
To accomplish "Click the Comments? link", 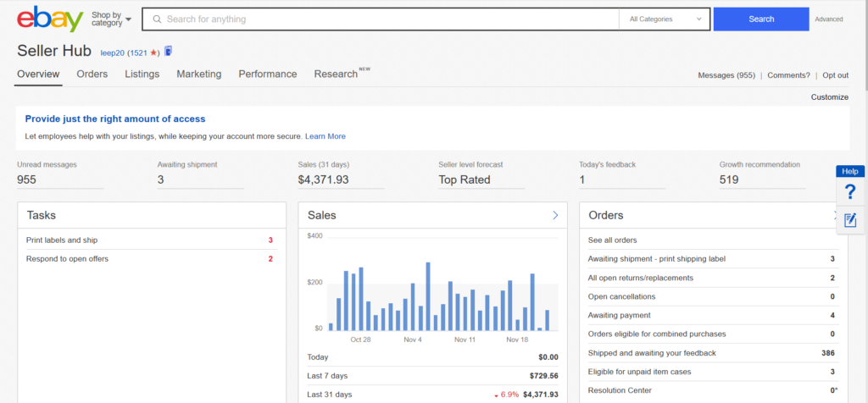I will point(788,75).
